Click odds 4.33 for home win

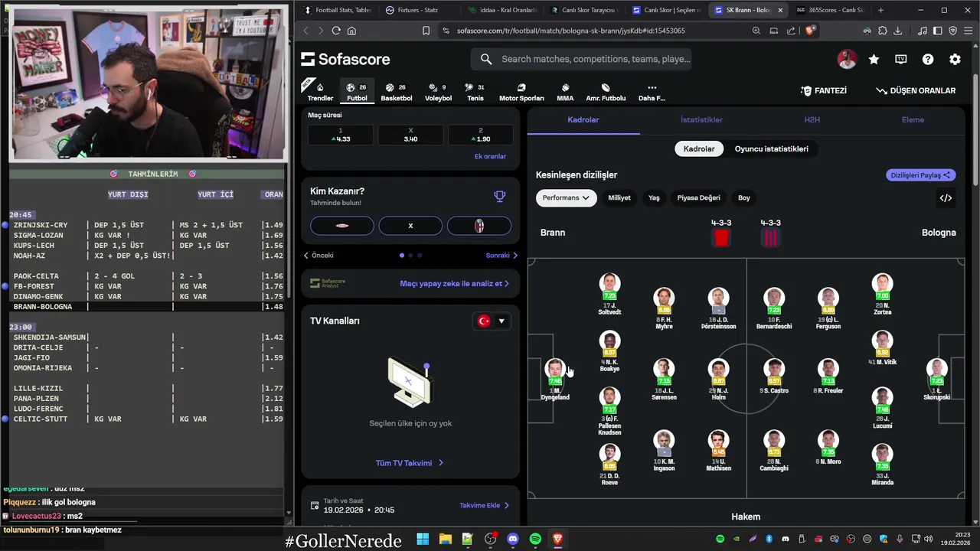click(341, 135)
